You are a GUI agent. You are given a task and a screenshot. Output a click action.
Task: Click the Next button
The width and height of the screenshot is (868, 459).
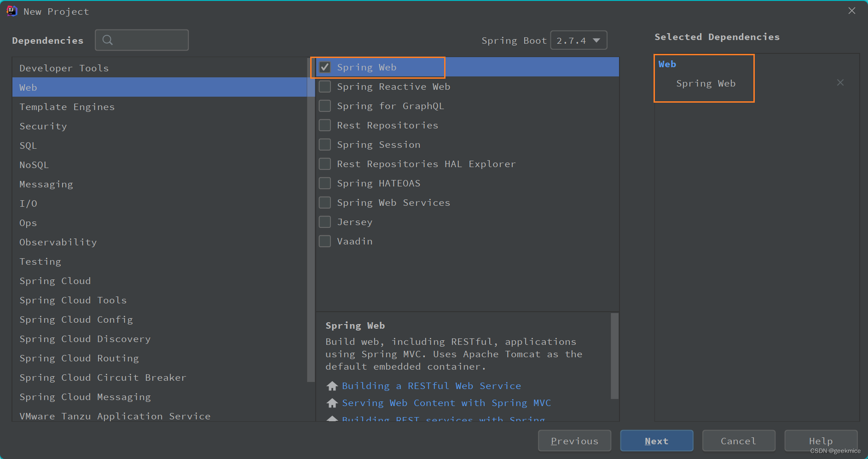[657, 441]
